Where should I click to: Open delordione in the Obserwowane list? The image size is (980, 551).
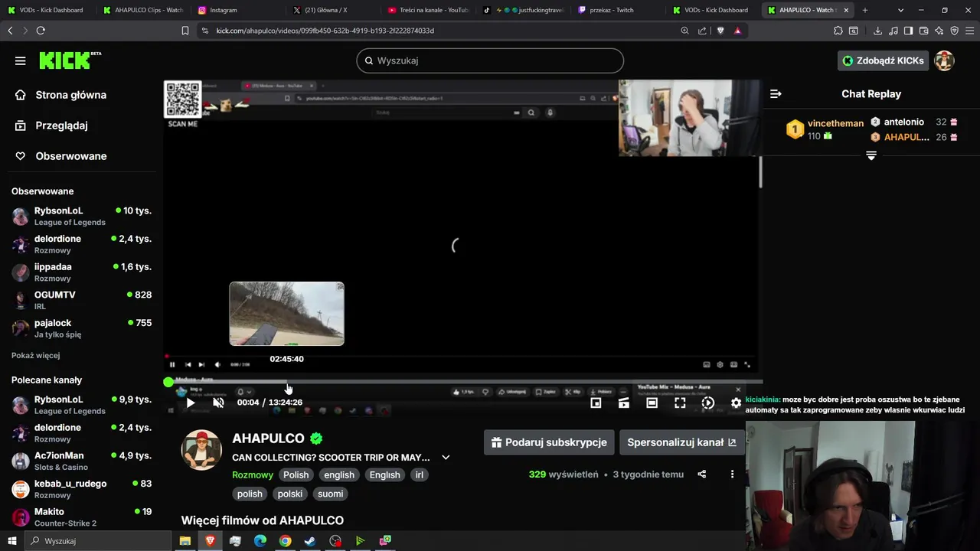click(82, 244)
